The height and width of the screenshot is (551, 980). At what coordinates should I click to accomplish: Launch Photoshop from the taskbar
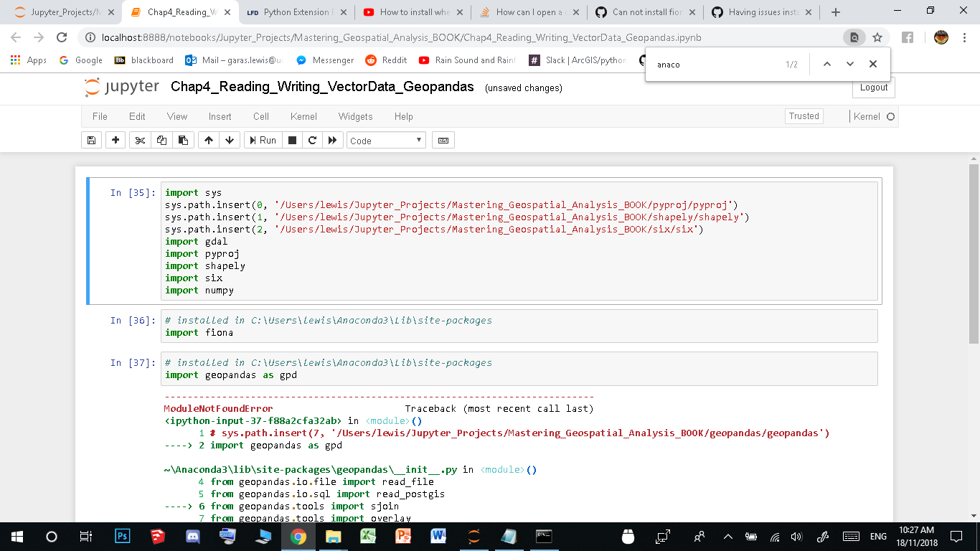tap(122, 536)
